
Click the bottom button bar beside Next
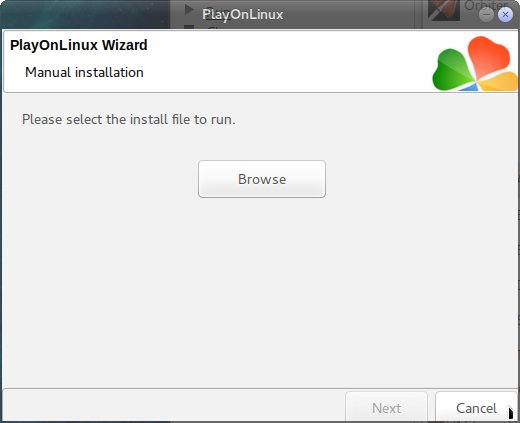173,406
